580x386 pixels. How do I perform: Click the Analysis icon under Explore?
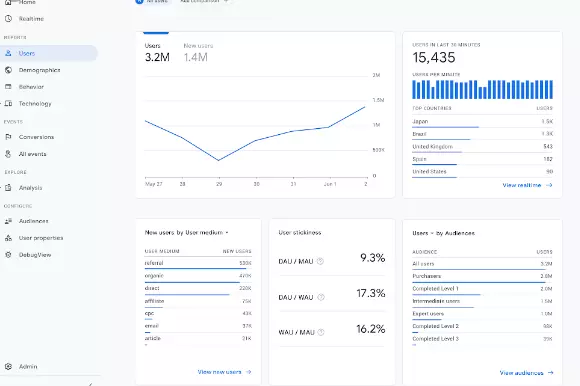click(9, 187)
